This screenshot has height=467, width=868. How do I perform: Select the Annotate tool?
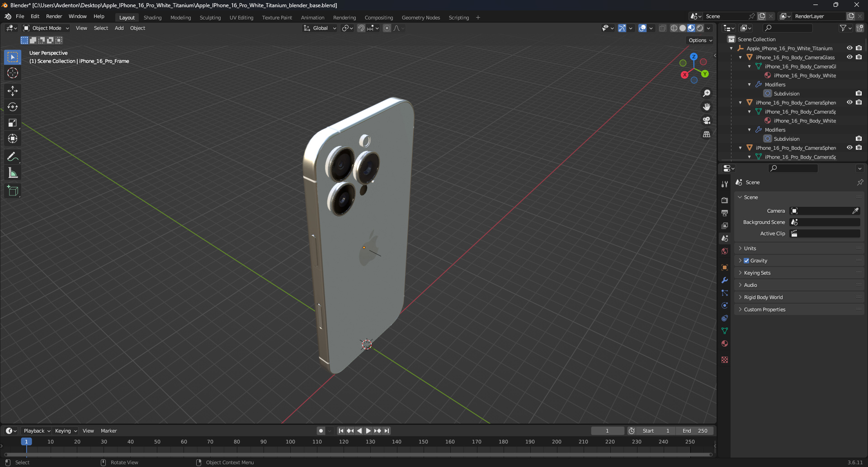click(x=13, y=157)
